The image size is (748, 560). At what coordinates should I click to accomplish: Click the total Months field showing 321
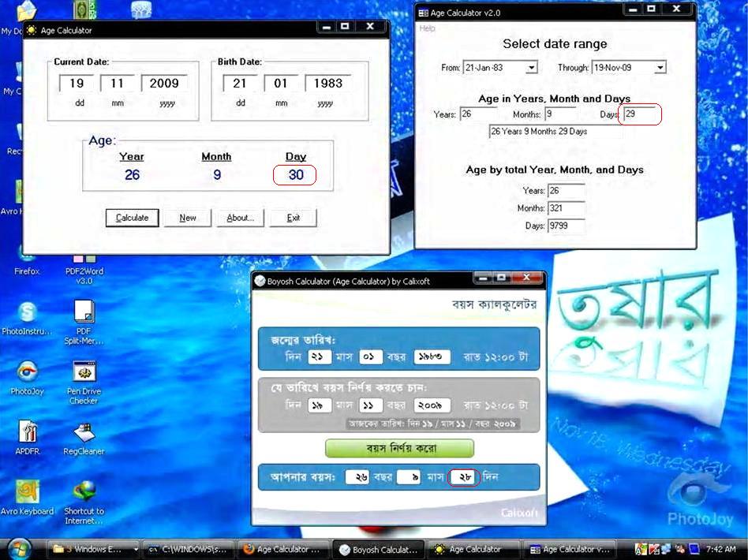click(566, 208)
